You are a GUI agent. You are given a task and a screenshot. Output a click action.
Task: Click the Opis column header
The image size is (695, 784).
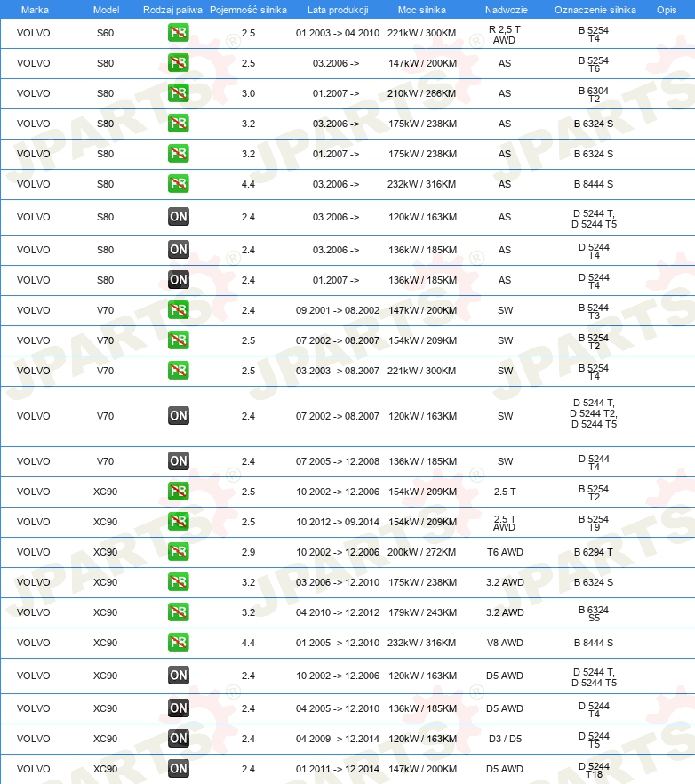pos(667,10)
